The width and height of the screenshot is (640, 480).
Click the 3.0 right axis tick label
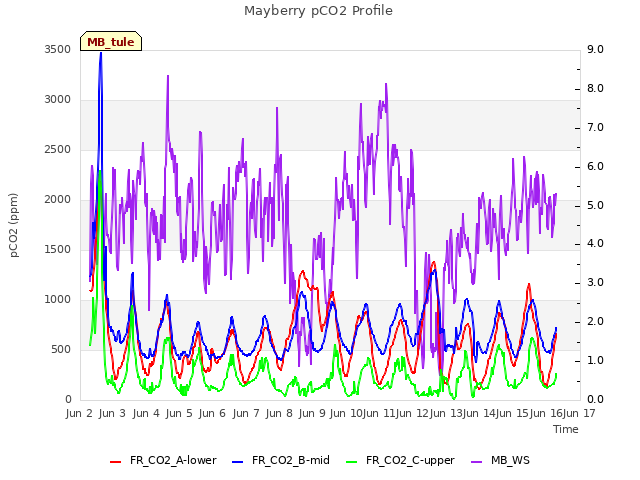click(595, 282)
